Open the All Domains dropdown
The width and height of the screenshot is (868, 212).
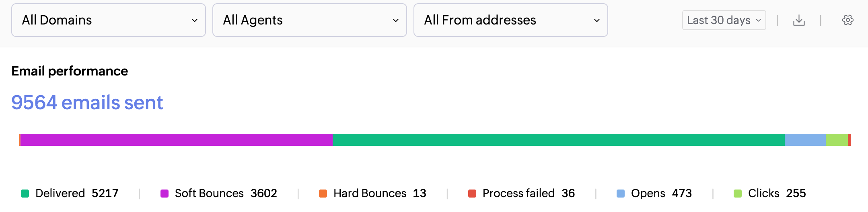109,20
